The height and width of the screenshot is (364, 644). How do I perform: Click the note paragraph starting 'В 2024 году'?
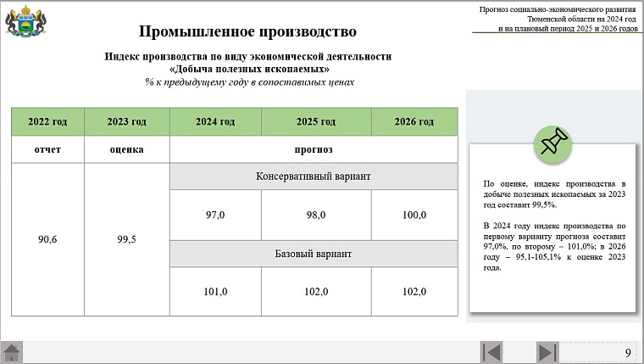[554, 247]
